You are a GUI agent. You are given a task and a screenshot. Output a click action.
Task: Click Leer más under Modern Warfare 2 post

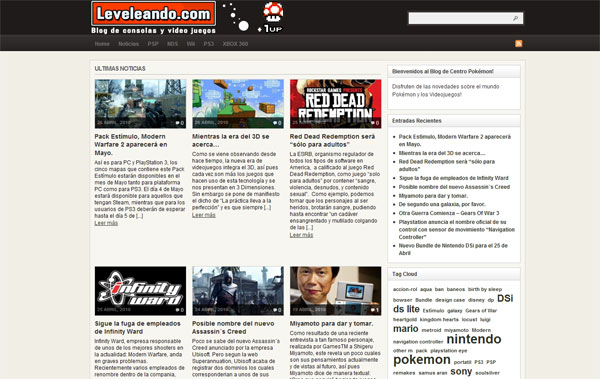(x=106, y=223)
